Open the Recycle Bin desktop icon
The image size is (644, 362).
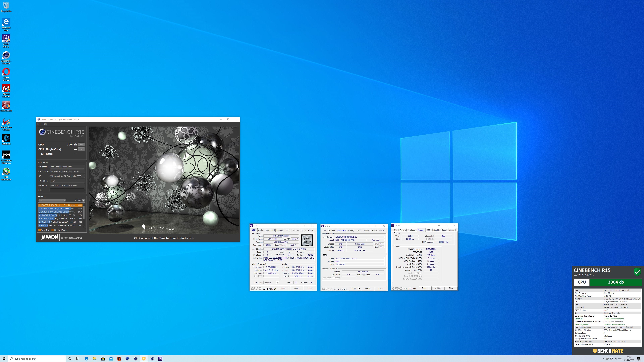pos(6,7)
